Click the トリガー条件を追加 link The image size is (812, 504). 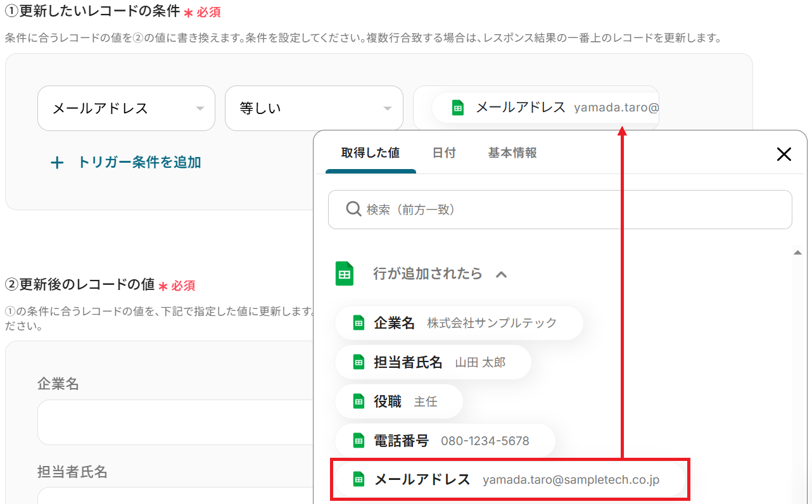(x=139, y=162)
